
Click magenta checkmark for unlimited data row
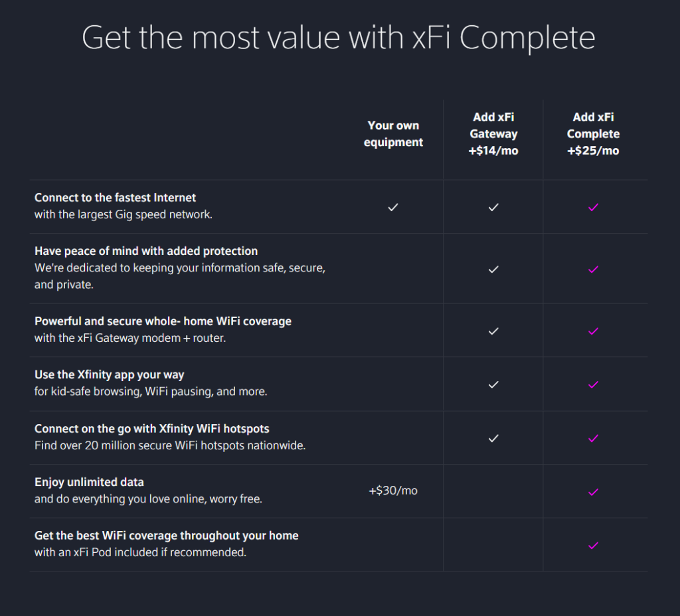tap(593, 492)
